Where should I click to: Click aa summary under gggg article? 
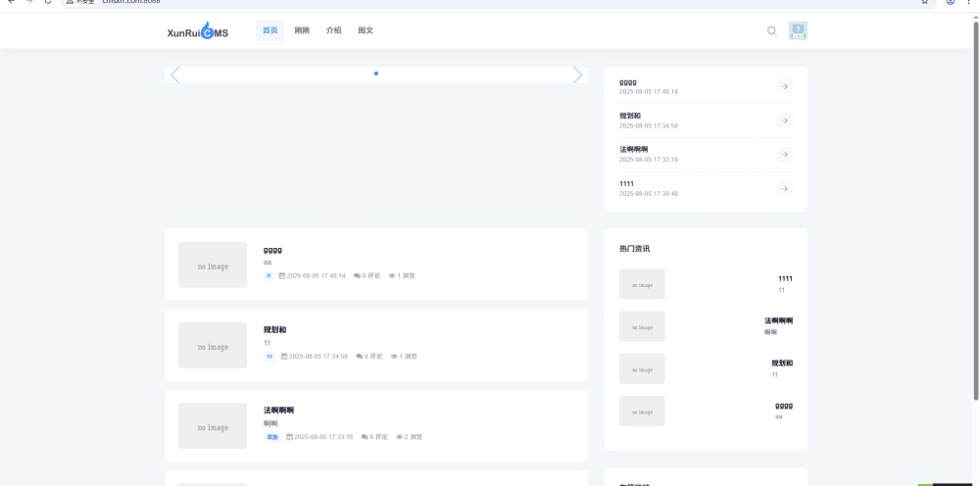click(268, 263)
